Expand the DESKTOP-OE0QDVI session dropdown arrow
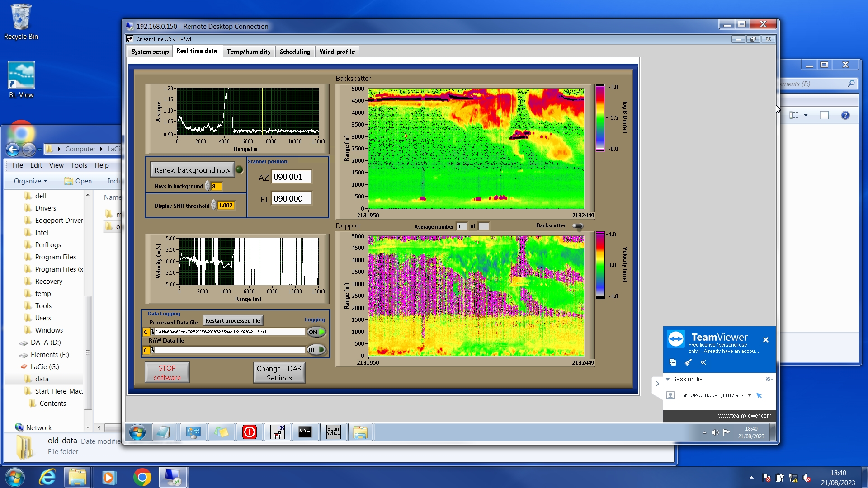This screenshot has width=868, height=488. tap(749, 395)
